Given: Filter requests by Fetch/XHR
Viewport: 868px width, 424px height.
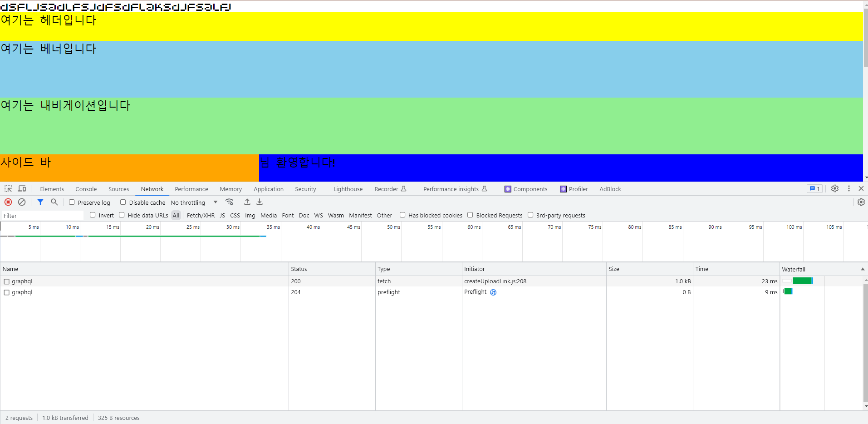Looking at the screenshot, I should pos(201,216).
